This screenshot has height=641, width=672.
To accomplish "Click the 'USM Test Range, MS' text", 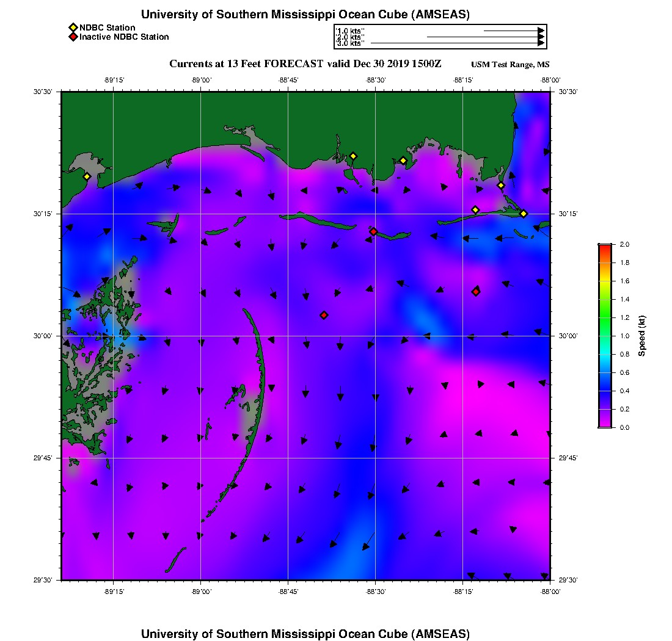I will pyautogui.click(x=510, y=65).
